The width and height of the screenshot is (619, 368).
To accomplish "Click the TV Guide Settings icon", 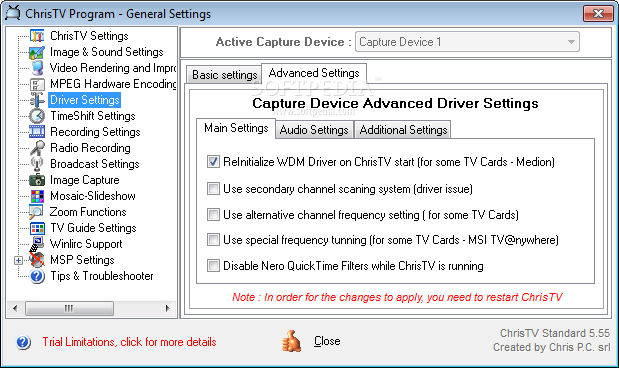I will click(x=37, y=228).
